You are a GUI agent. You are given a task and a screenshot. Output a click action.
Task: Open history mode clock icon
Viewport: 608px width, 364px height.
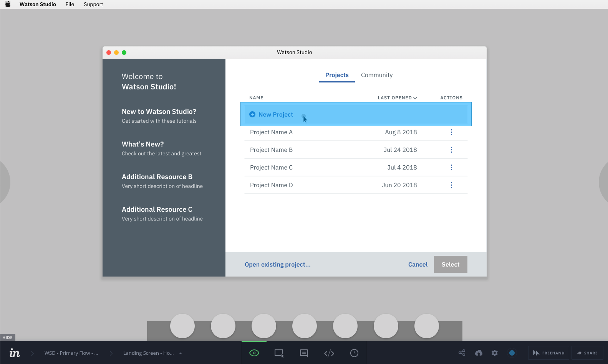pyautogui.click(x=354, y=353)
